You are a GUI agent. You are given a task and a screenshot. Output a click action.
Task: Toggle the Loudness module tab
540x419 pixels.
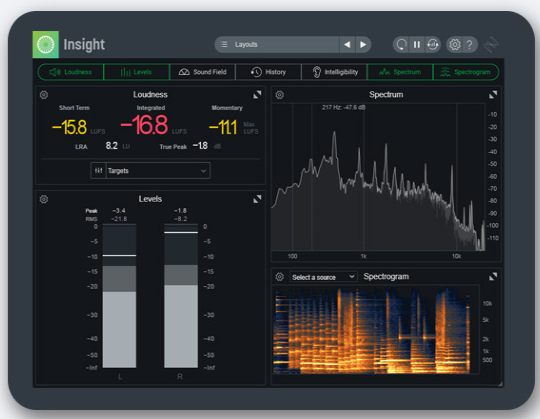(71, 72)
